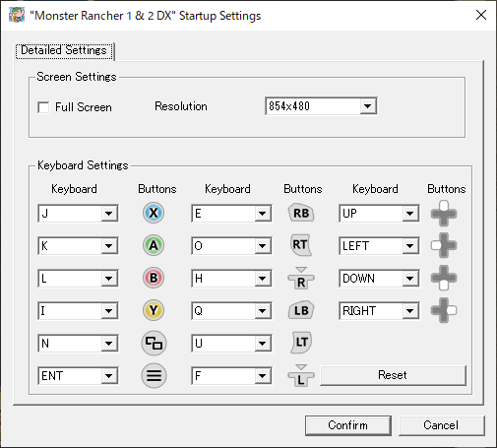497x448 pixels.
Task: Click the yellow Y button icon
Action: 154,310
